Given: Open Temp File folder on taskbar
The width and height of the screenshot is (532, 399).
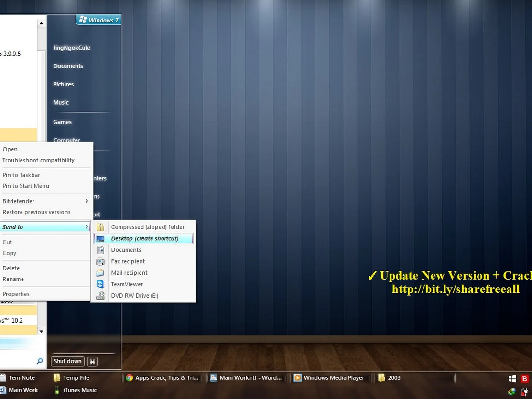Looking at the screenshot, I should pos(72,377).
